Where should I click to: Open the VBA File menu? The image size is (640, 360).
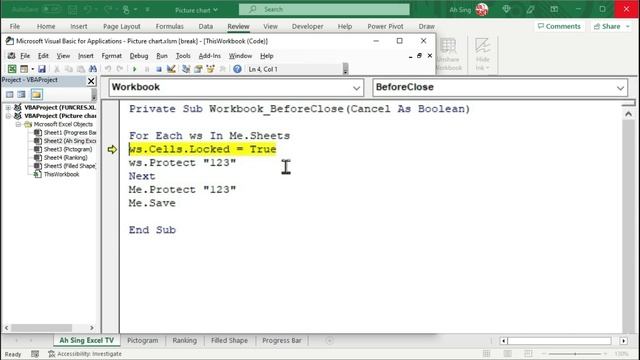click(x=25, y=56)
